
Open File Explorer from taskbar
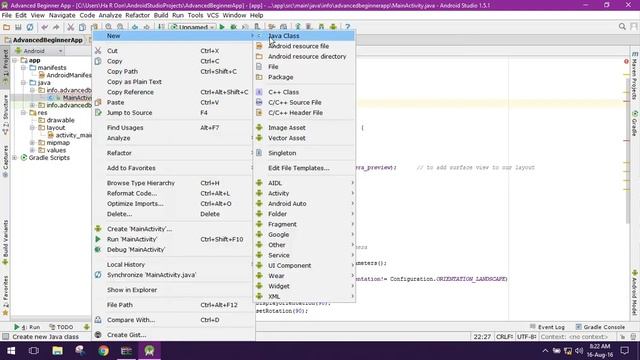click(57, 351)
